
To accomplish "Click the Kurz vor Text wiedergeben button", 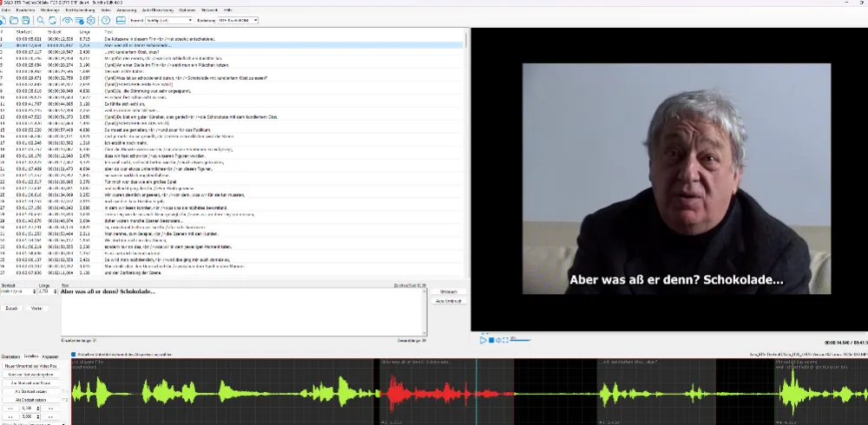I will click(x=31, y=375).
